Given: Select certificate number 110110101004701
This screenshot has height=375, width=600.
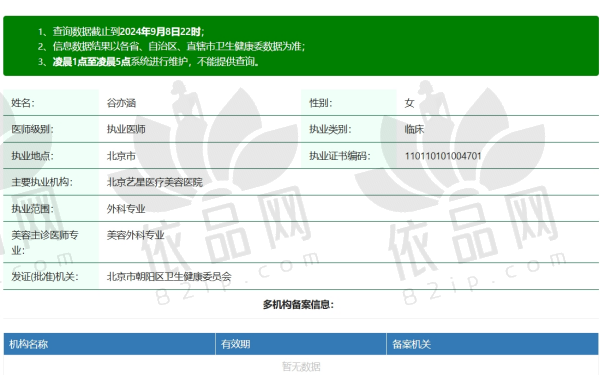Looking at the screenshot, I should pos(443,156).
